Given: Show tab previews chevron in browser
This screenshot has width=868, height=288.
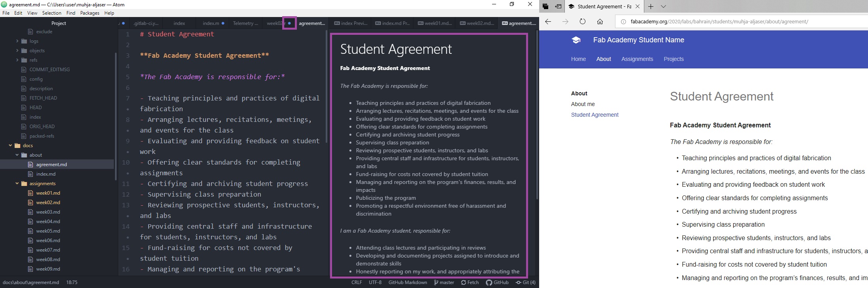Looking at the screenshot, I should [x=663, y=6].
